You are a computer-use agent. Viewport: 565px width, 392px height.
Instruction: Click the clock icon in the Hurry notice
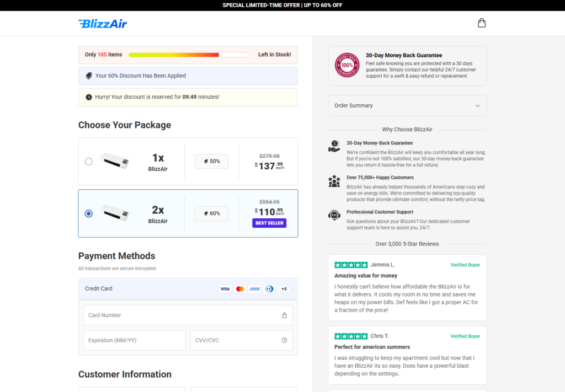(89, 97)
